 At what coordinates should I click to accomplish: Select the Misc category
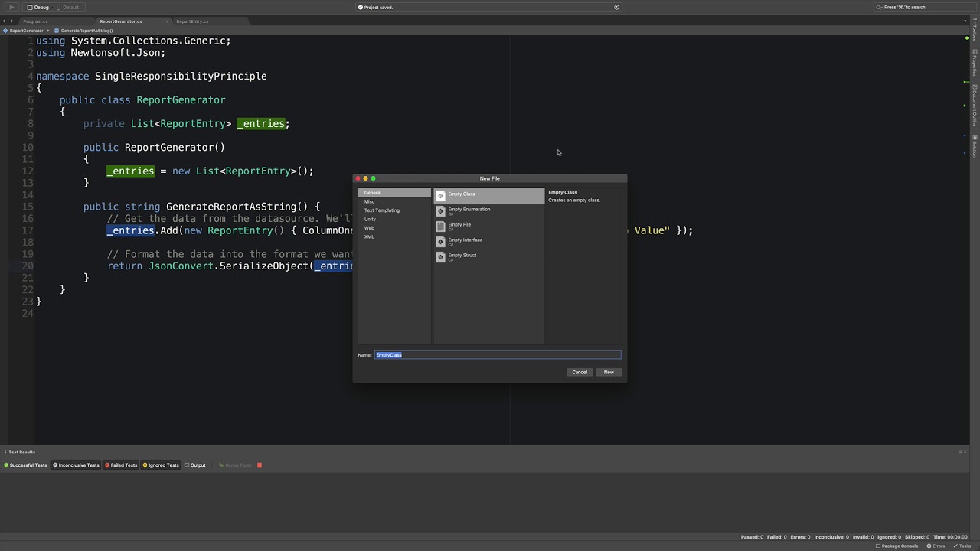pos(394,201)
